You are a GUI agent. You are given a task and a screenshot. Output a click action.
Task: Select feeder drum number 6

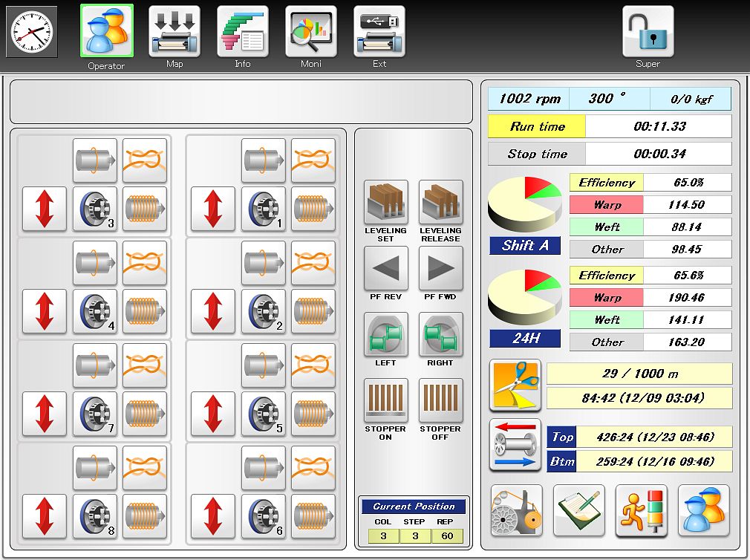(x=263, y=516)
